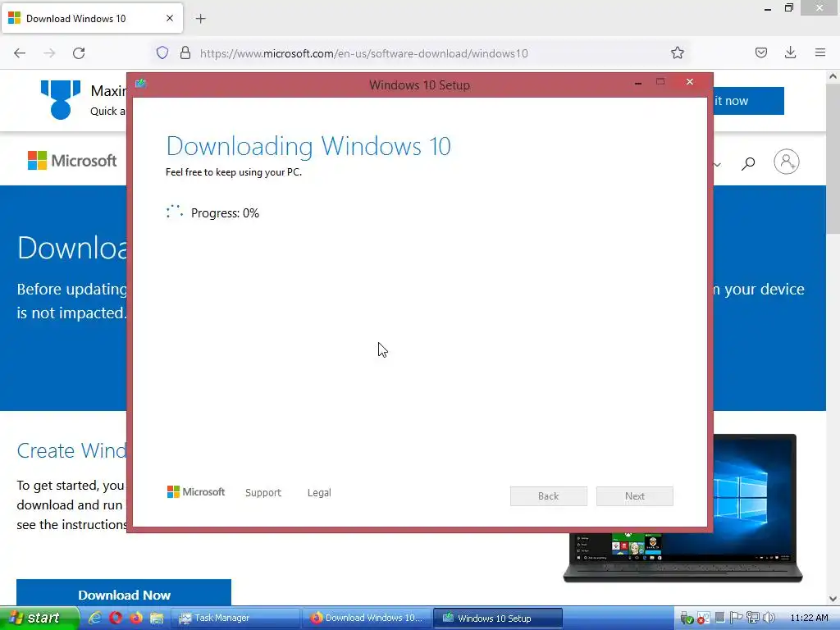Open Microsoft account sign-in icon
The image size is (840, 630).
tap(786, 162)
